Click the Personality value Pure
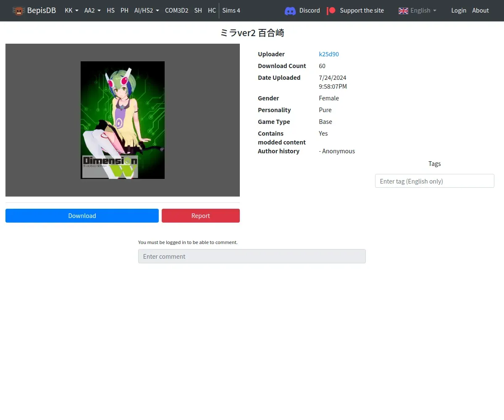504x420 pixels. click(325, 110)
